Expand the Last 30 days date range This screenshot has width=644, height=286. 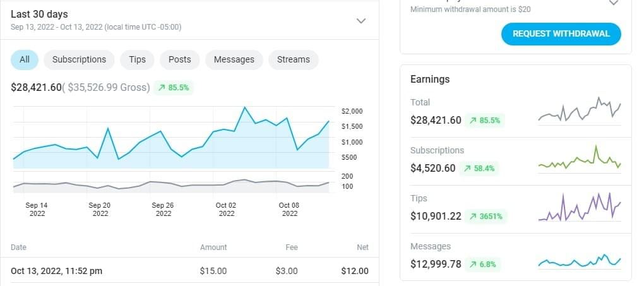pos(361,21)
